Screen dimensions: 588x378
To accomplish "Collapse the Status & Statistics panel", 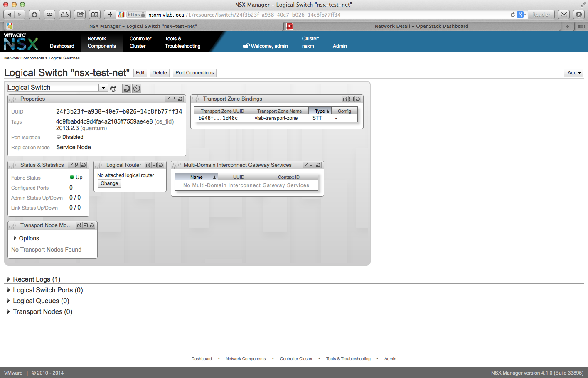I will tap(77, 165).
